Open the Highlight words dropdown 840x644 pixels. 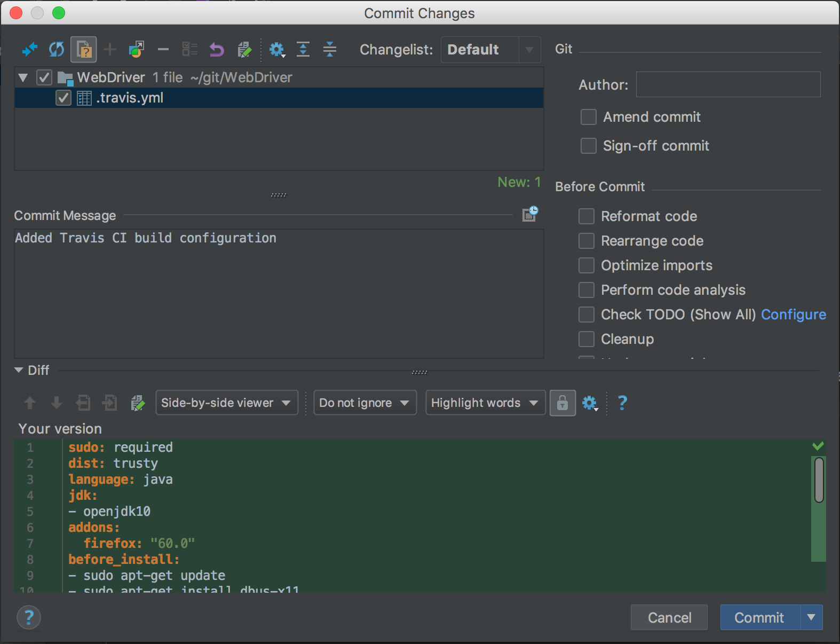tap(485, 403)
